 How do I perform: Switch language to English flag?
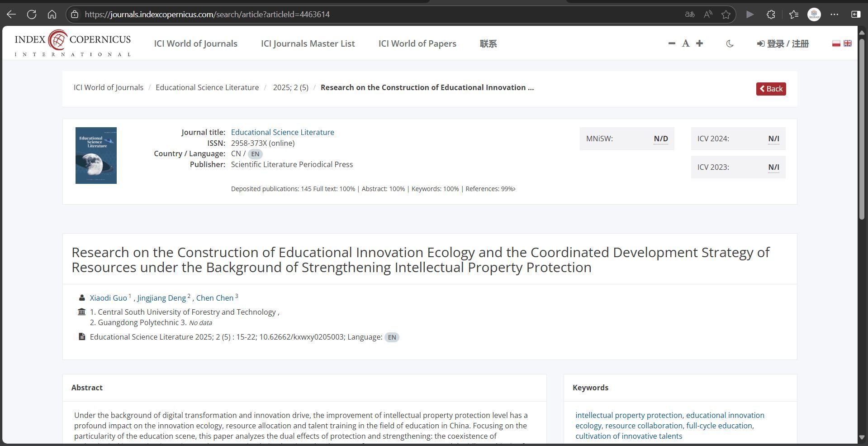848,43
